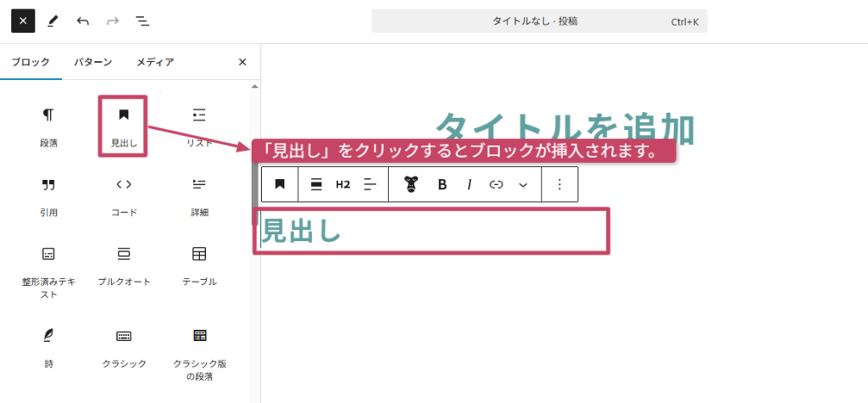Click the Undo arrow
Viewport: 868px width, 403px height.
[82, 21]
